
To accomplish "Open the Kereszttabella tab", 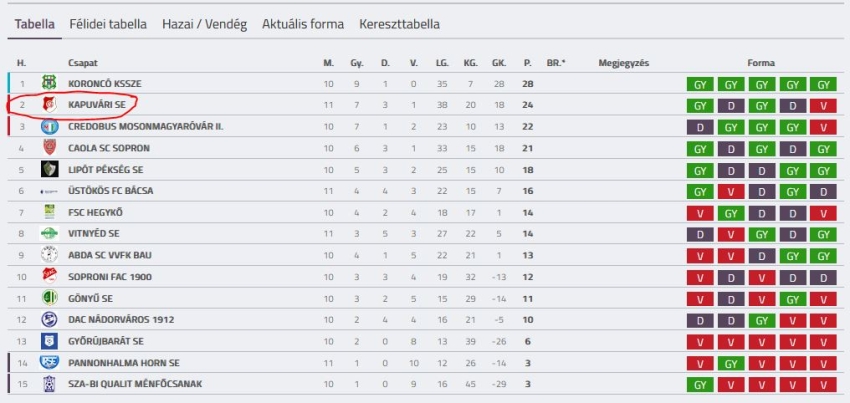I will click(399, 24).
